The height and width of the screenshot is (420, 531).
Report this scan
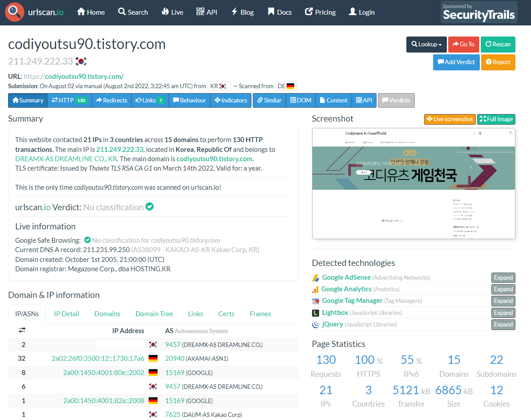point(498,62)
